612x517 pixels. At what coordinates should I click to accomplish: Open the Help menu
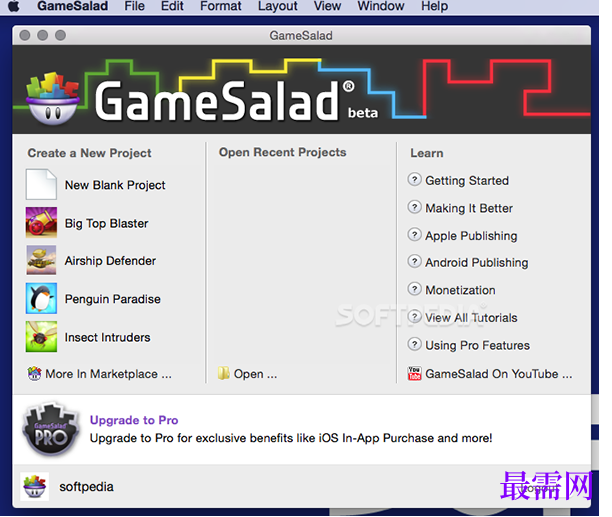[x=434, y=6]
